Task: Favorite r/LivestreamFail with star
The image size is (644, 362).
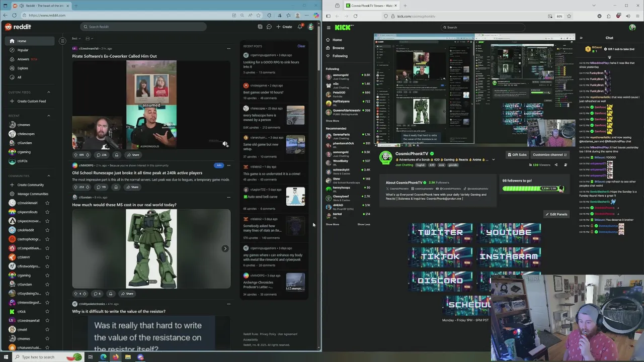Action: (47, 321)
